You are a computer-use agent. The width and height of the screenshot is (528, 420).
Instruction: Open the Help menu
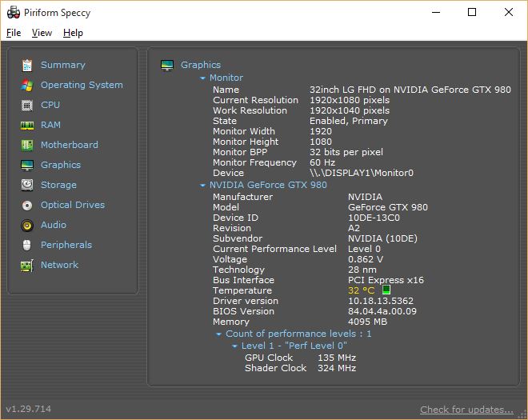pyautogui.click(x=73, y=33)
